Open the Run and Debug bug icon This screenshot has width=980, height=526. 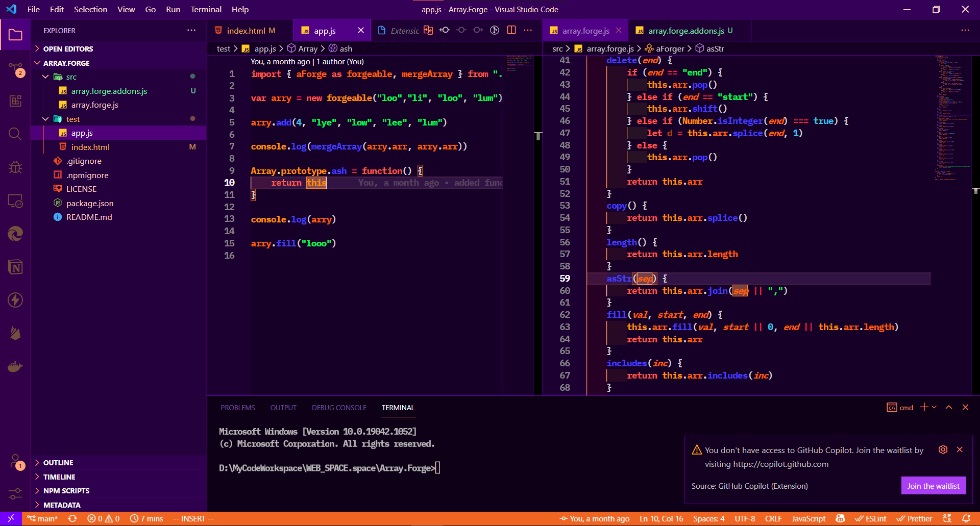(x=15, y=167)
